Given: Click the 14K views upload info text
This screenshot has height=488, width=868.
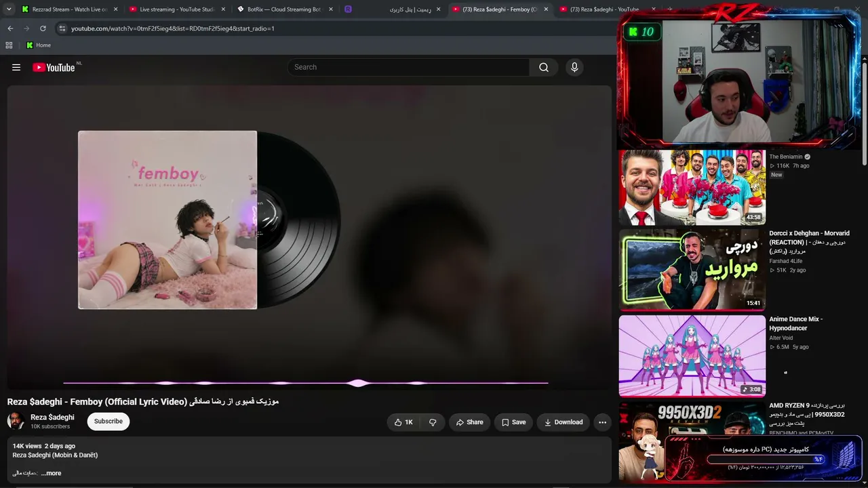Looking at the screenshot, I should point(44,446).
